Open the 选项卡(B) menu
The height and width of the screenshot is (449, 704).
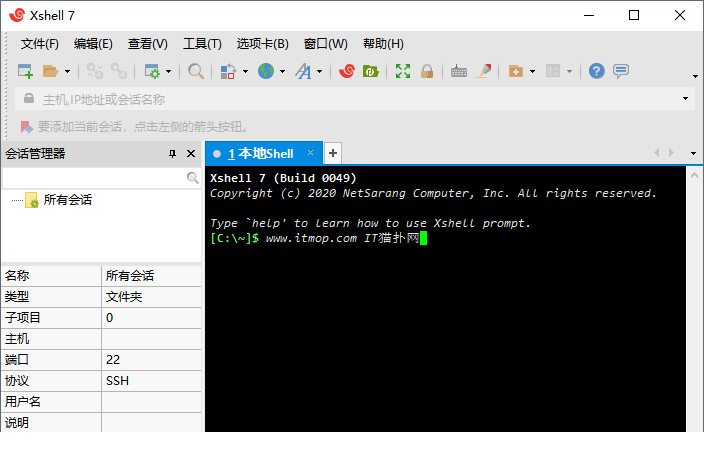[263, 44]
